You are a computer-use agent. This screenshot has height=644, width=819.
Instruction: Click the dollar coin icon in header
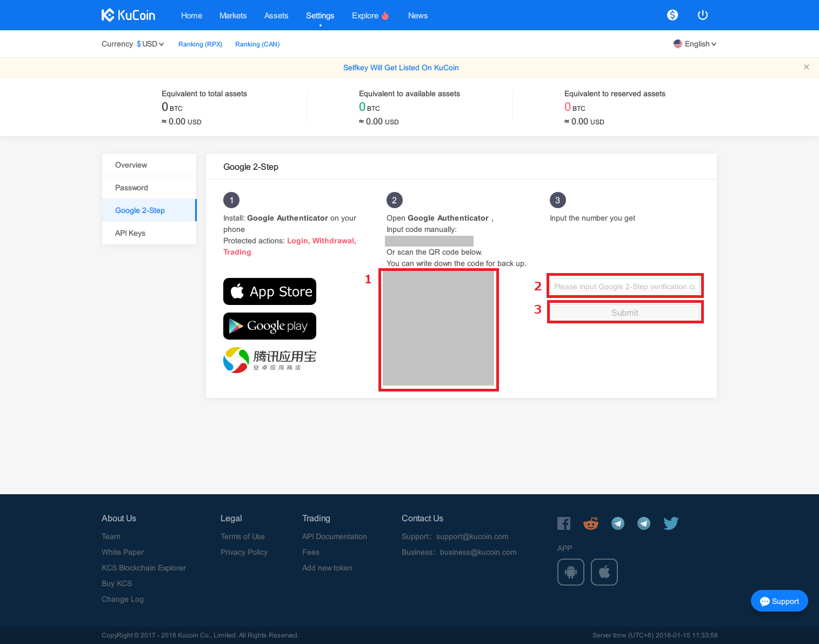pos(672,15)
